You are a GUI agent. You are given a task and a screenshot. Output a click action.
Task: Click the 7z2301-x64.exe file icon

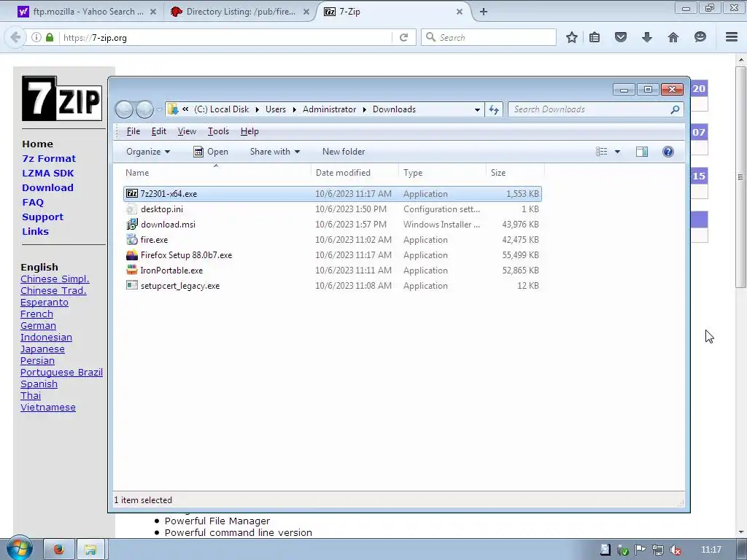point(132,194)
